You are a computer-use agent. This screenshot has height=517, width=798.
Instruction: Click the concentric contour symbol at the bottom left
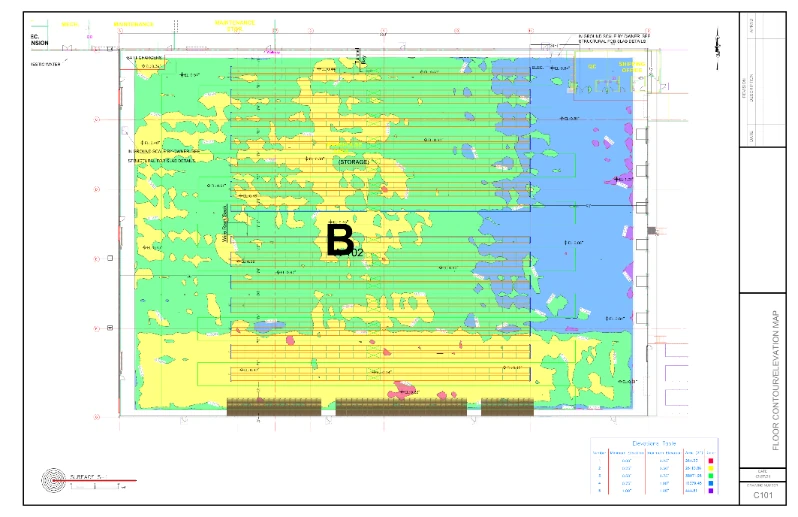pos(53,480)
